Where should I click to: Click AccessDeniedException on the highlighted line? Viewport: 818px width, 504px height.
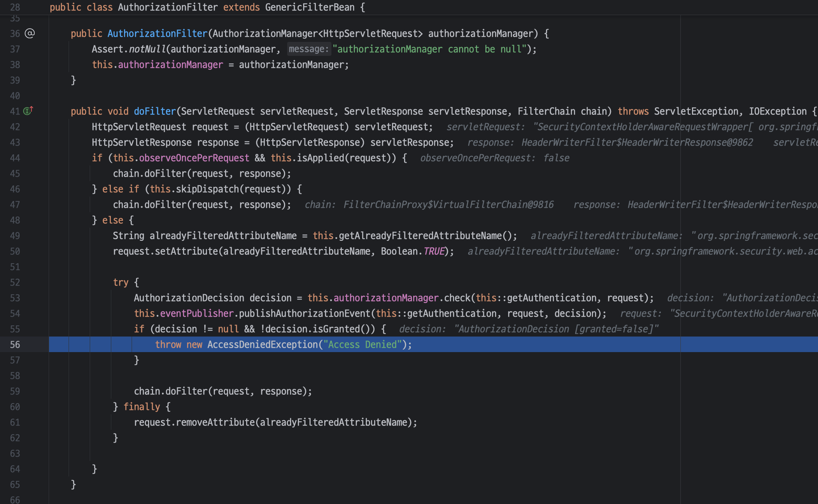(x=262, y=345)
